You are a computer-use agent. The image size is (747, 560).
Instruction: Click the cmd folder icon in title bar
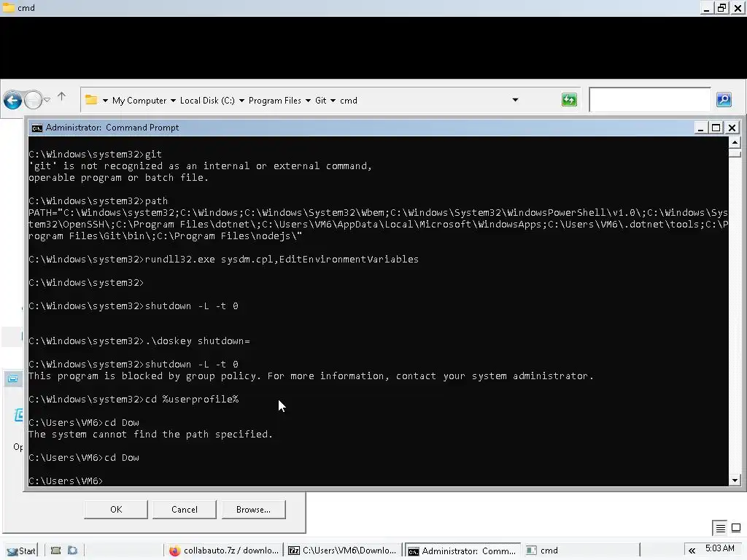(9, 7)
